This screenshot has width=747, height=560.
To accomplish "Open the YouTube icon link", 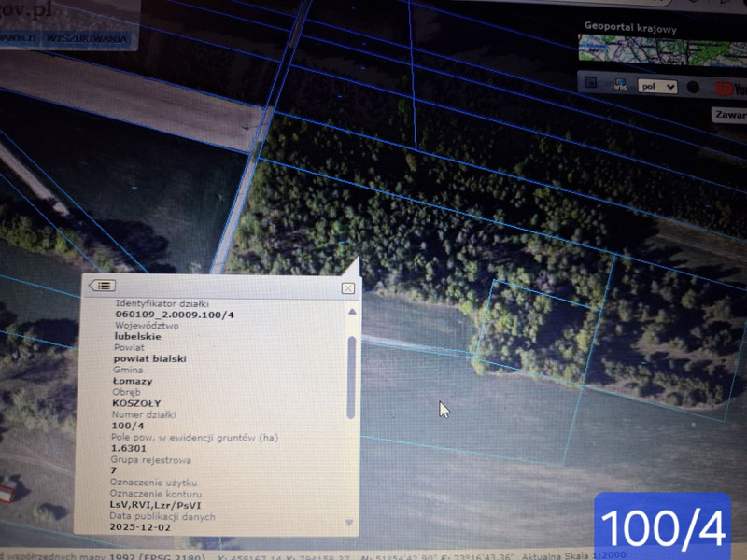I will [x=728, y=88].
